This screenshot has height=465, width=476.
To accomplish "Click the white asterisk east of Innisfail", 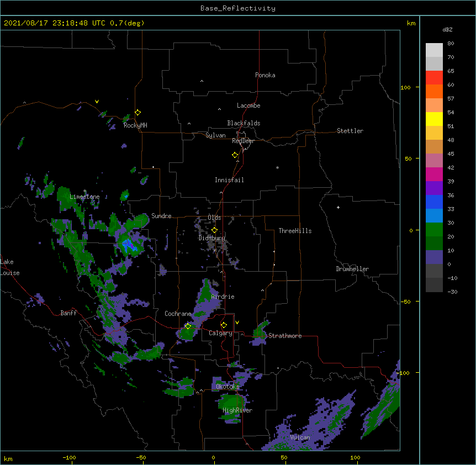I will [277, 167].
